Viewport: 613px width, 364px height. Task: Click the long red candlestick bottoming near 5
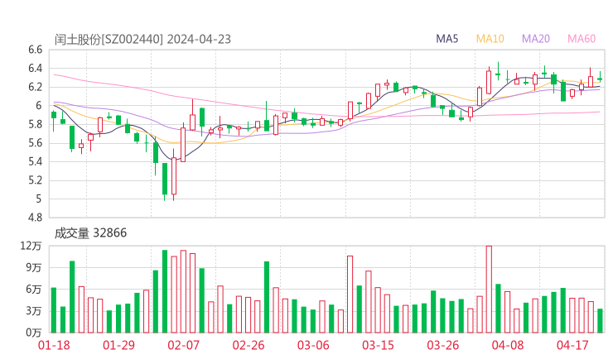174,175
